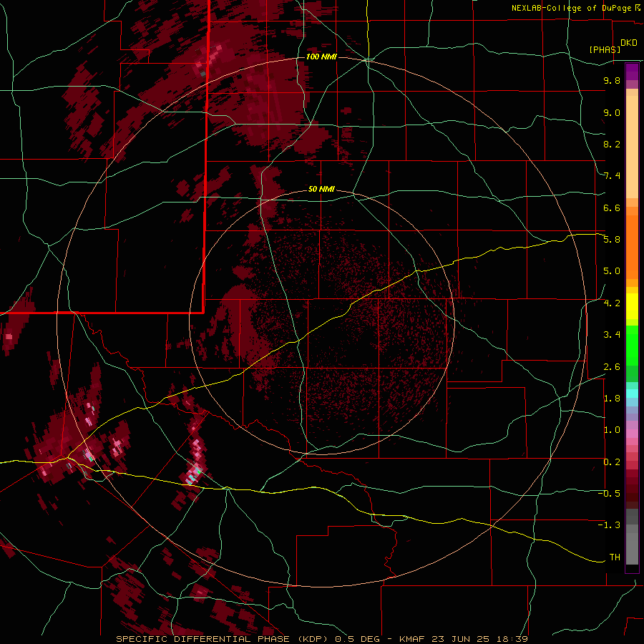Screen dimensions: 644x644
Task: Click the NEXLAB-College of DuPage label
Action: pos(571,8)
